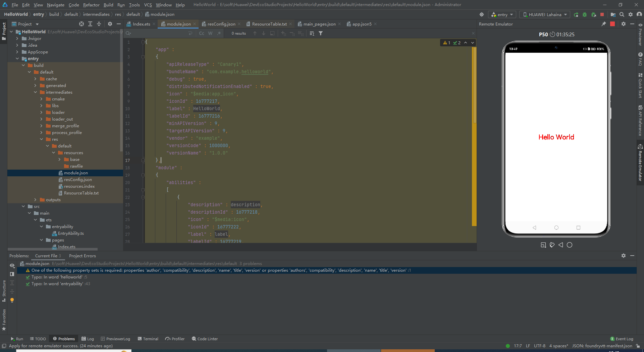Open the Terminal tool window

coord(148,339)
